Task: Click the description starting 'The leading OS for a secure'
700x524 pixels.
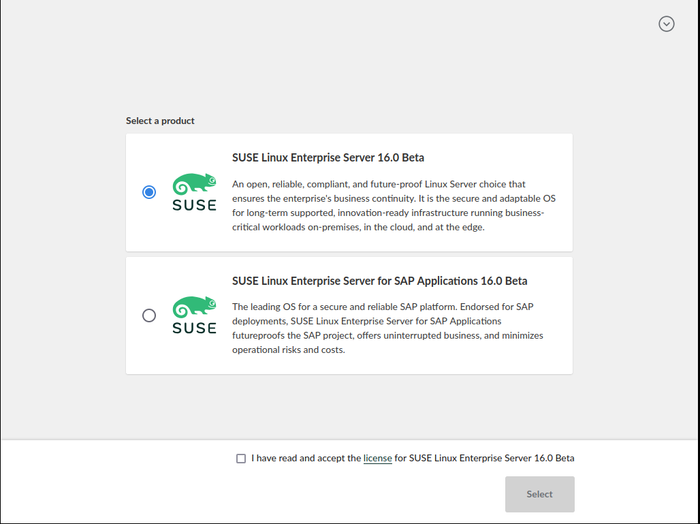Action: tap(388, 328)
